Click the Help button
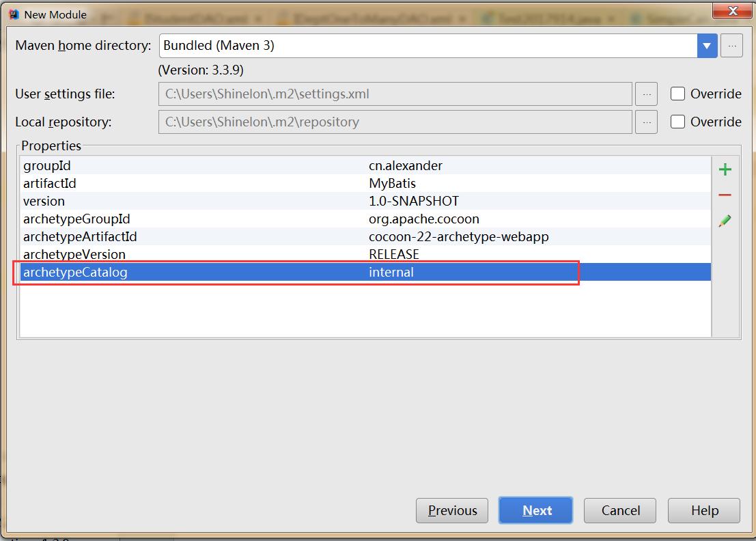This screenshot has width=756, height=541. [x=704, y=510]
